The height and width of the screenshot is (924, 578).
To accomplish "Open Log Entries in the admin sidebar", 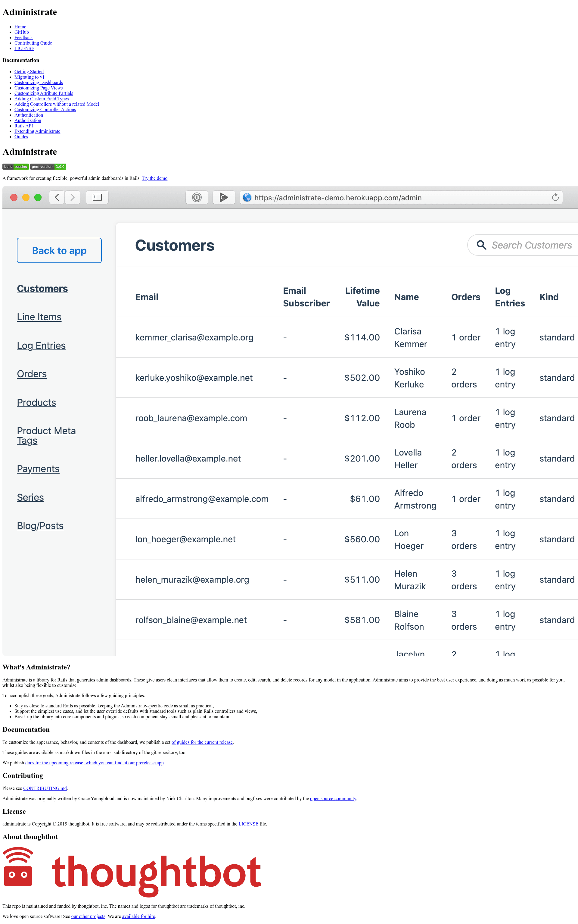I will 41,346.
